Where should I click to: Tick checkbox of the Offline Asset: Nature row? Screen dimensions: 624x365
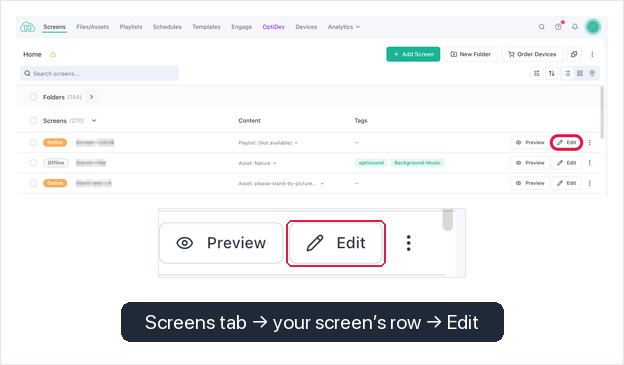coord(33,163)
